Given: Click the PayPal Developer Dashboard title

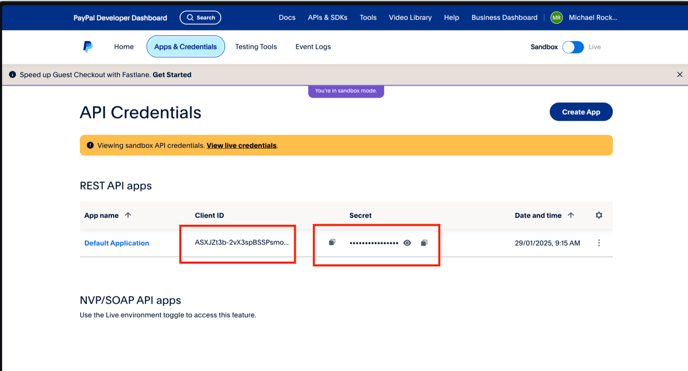Looking at the screenshot, I should 120,18.
